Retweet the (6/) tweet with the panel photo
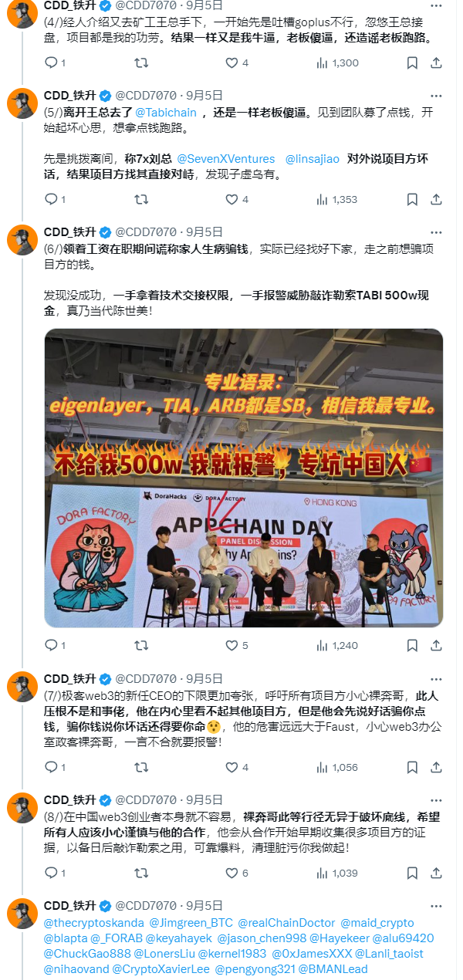This screenshot has height=980, width=463. 141,645
